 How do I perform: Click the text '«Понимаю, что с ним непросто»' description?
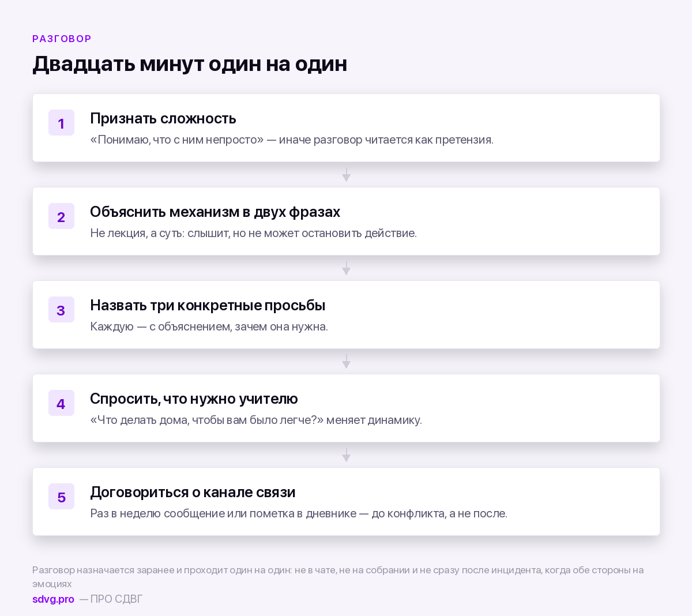click(x=176, y=140)
